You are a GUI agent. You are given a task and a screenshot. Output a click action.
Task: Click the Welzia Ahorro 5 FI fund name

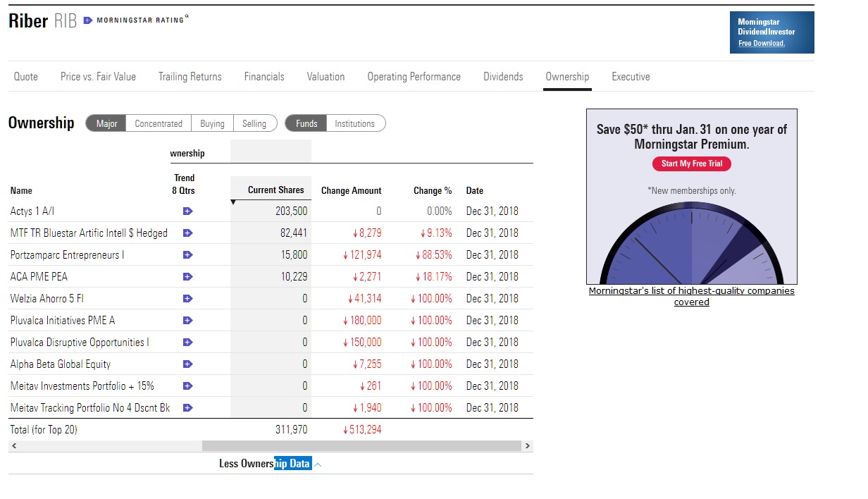pos(46,298)
